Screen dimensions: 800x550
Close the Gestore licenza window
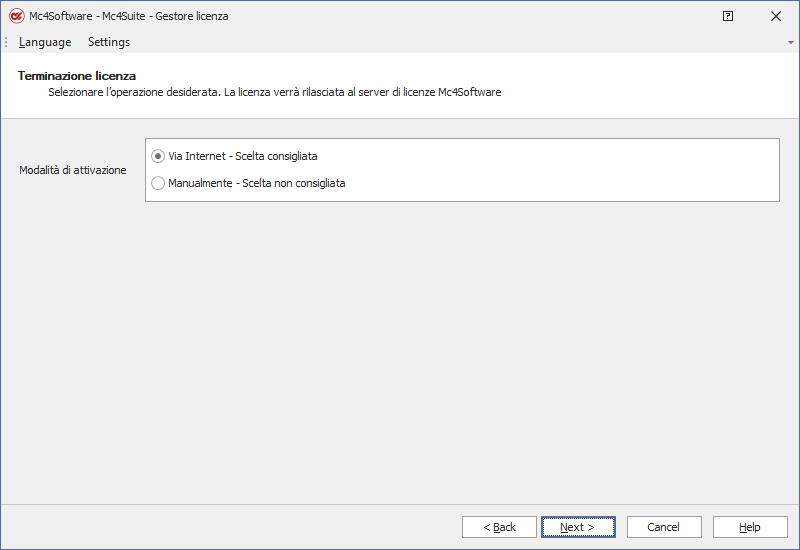pos(776,16)
